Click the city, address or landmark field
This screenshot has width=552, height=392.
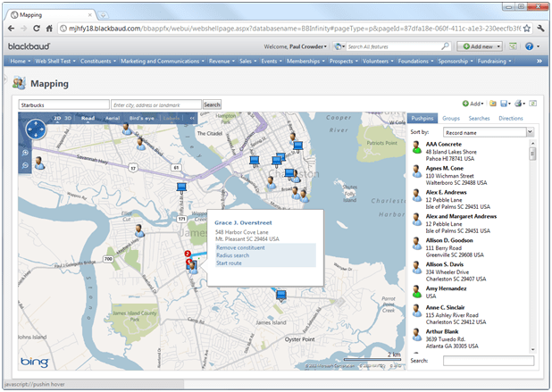tap(156, 104)
